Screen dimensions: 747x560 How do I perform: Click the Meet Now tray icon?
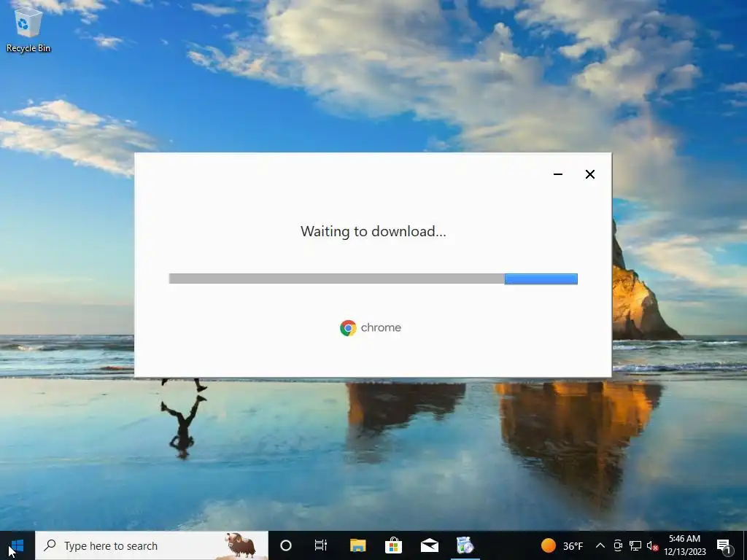click(x=618, y=545)
